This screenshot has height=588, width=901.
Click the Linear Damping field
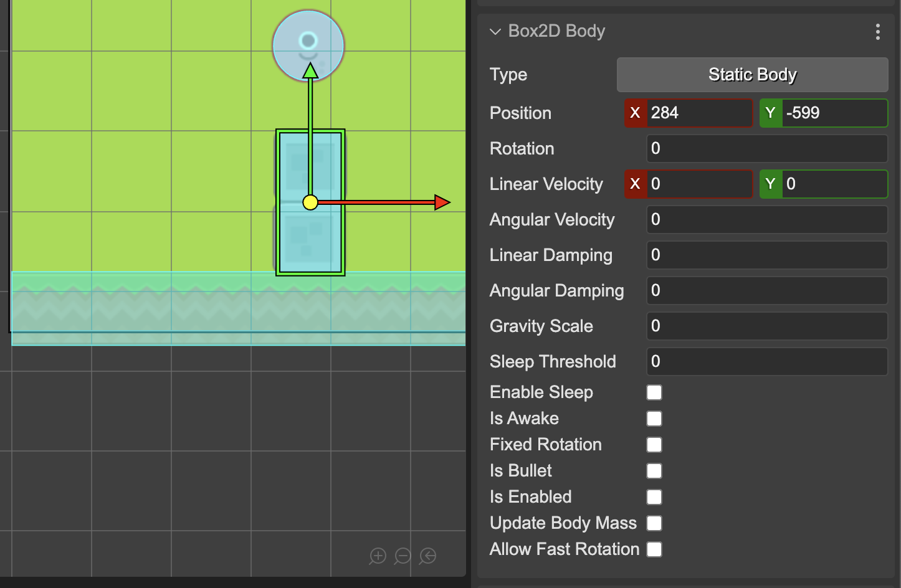(767, 255)
